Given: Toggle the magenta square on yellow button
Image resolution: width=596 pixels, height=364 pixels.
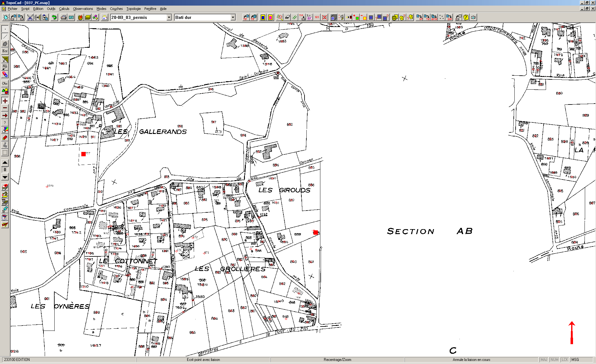Looking at the screenshot, I should pyautogui.click(x=270, y=17).
